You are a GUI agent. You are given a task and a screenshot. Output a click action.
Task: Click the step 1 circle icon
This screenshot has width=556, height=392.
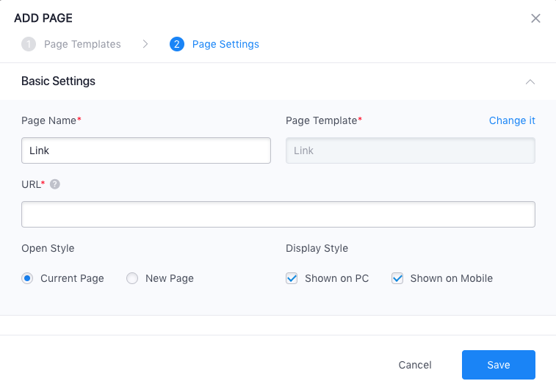[x=29, y=44]
